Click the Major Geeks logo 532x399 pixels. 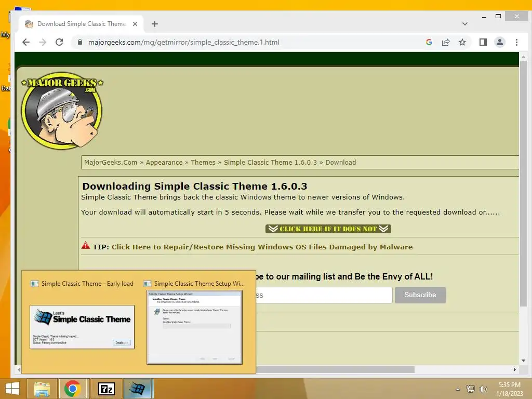[62, 110]
